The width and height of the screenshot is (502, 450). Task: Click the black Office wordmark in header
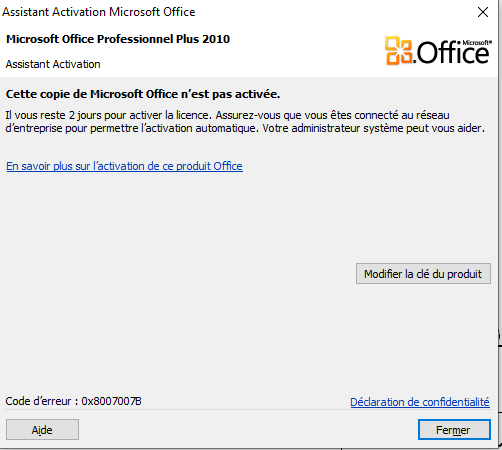[x=453, y=53]
